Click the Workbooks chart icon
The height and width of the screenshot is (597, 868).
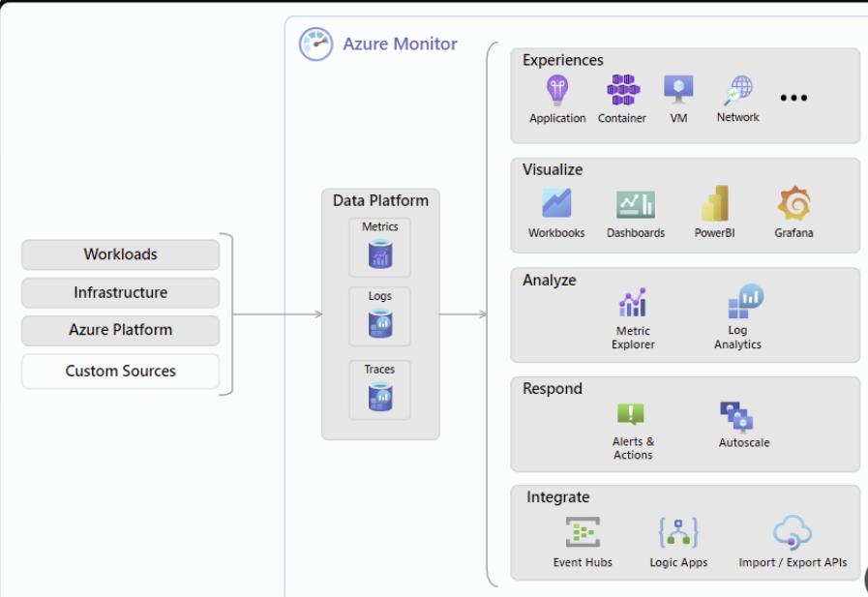coord(556,202)
